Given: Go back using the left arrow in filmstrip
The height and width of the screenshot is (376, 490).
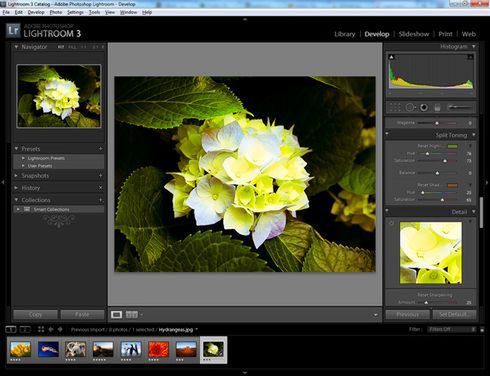Looking at the screenshot, I should [51, 329].
